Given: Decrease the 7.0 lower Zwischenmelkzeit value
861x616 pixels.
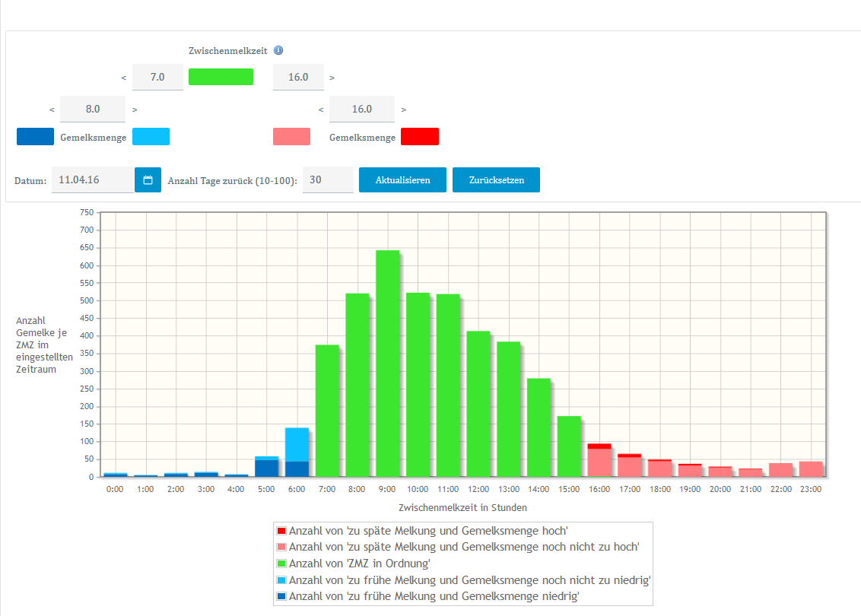Looking at the screenshot, I should pyautogui.click(x=123, y=78).
